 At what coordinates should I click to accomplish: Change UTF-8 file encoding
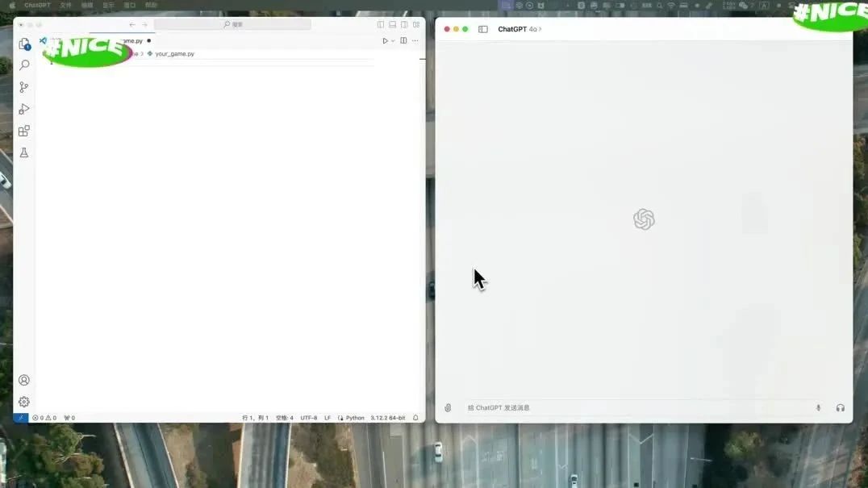[309, 418]
